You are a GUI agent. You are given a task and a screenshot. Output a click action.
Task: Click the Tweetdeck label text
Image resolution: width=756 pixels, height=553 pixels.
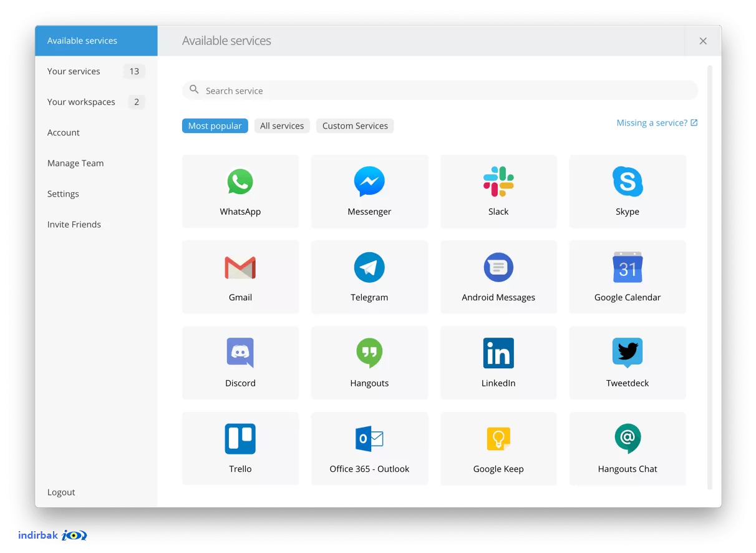628,383
